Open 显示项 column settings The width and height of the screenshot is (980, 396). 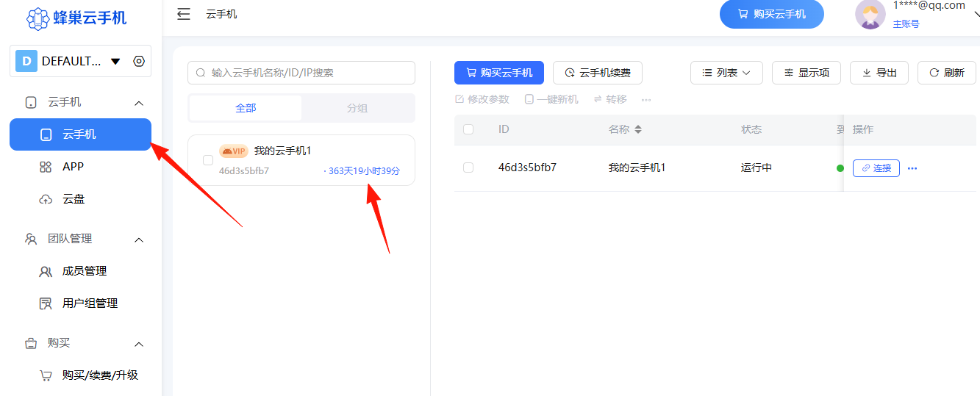pyautogui.click(x=806, y=73)
